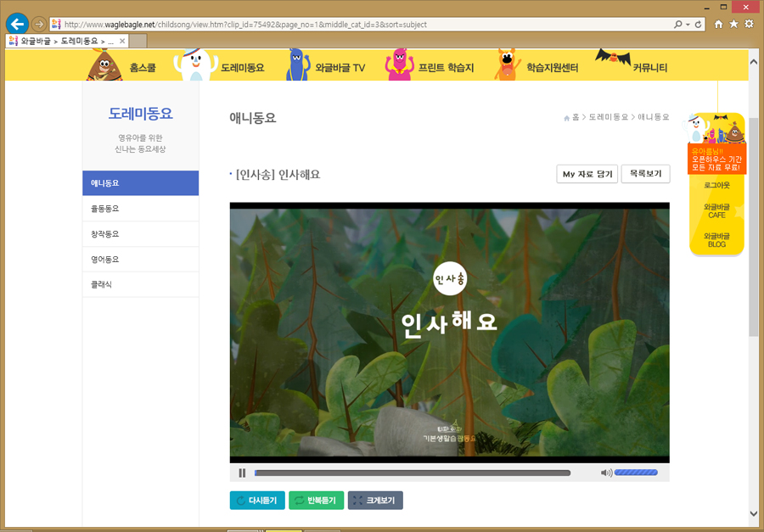The image size is (764, 532).
Task: Select the 와글바글 > 도레미동요 tab
Action: click(x=67, y=41)
